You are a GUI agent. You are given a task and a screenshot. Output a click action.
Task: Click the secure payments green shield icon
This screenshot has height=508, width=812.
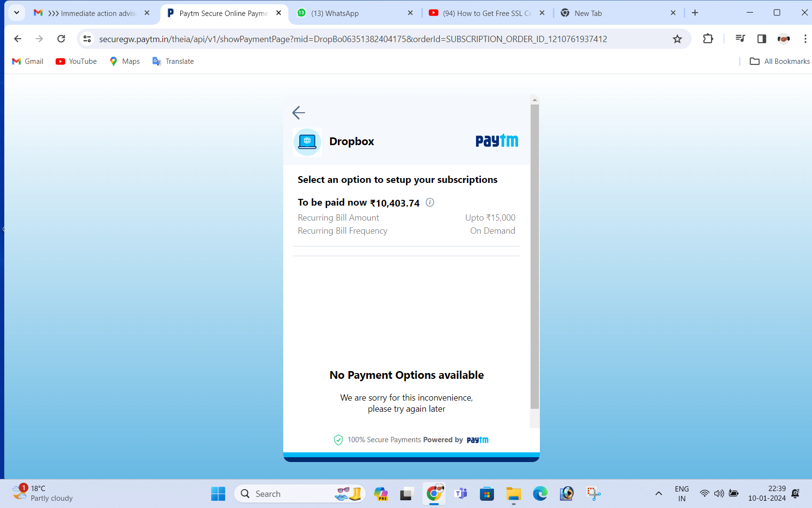338,440
